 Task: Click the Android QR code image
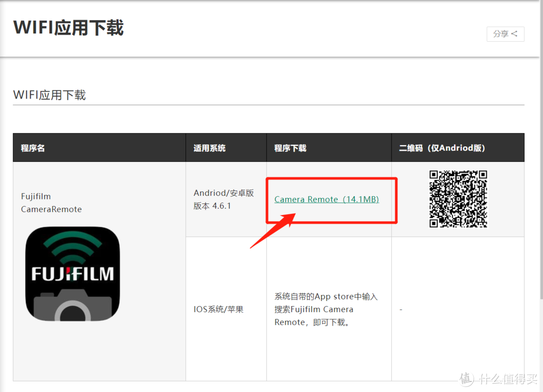click(x=458, y=199)
